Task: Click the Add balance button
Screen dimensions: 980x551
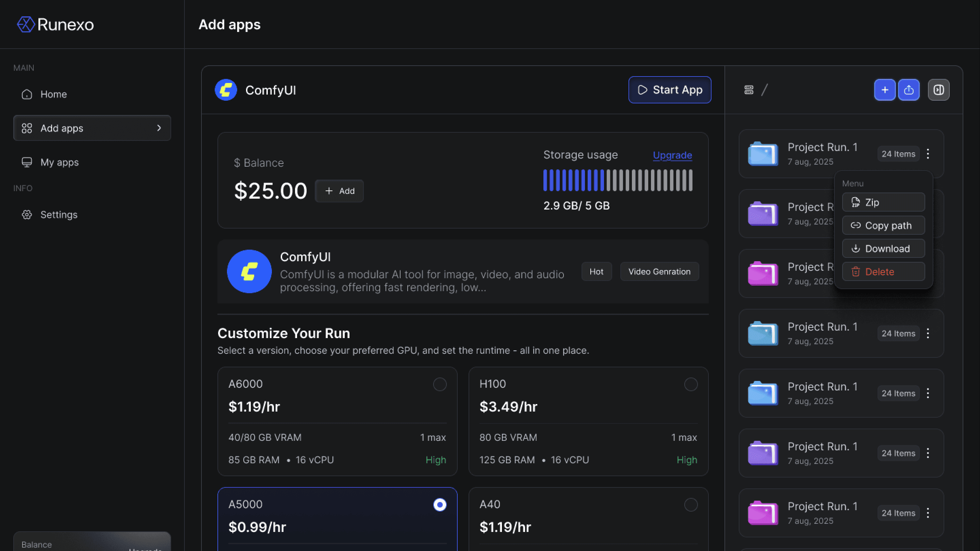Action: click(x=339, y=191)
